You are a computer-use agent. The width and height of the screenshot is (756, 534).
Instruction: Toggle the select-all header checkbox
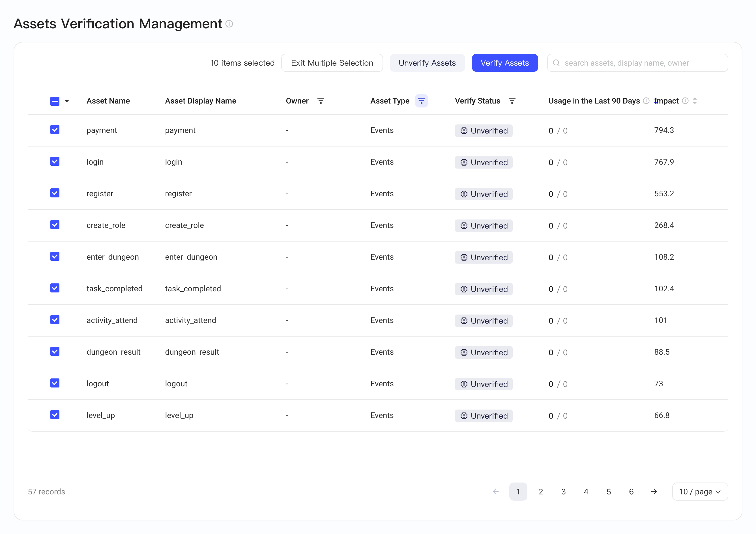(55, 101)
